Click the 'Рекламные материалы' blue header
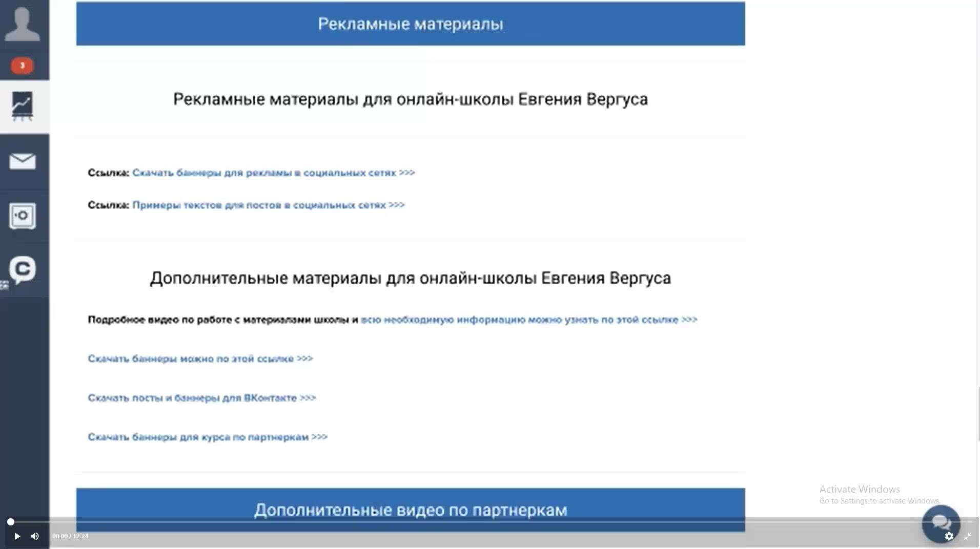 click(411, 24)
